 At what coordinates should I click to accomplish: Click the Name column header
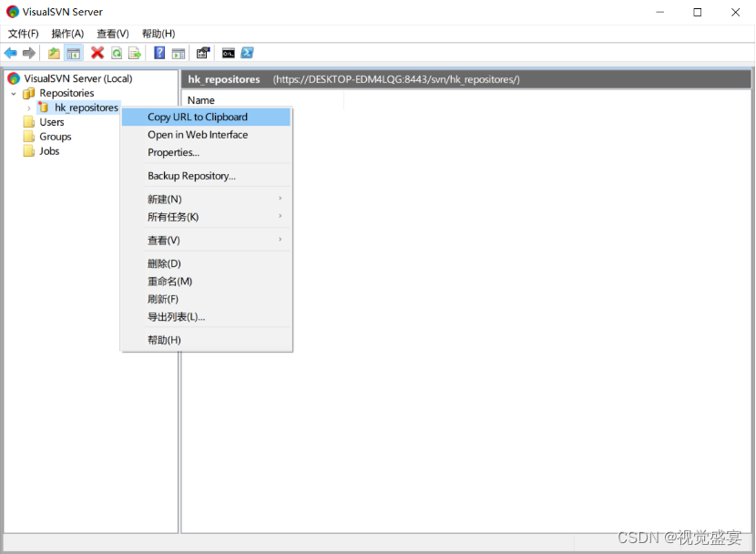[263, 100]
